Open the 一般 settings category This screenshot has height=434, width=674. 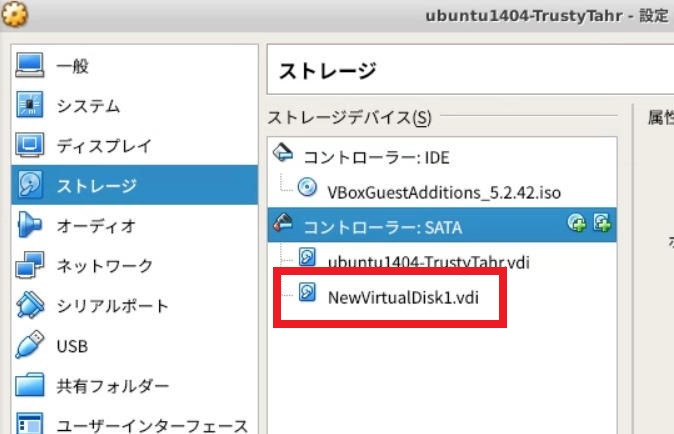pos(135,66)
